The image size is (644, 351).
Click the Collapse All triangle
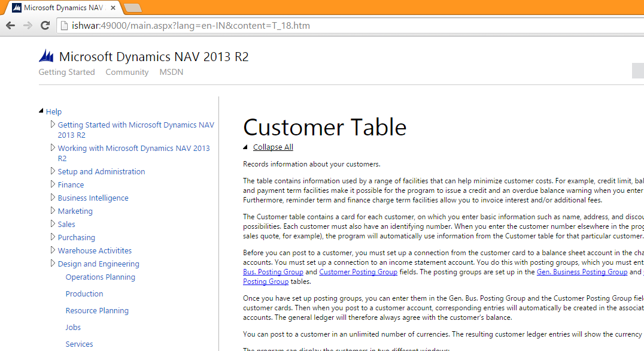click(x=245, y=147)
